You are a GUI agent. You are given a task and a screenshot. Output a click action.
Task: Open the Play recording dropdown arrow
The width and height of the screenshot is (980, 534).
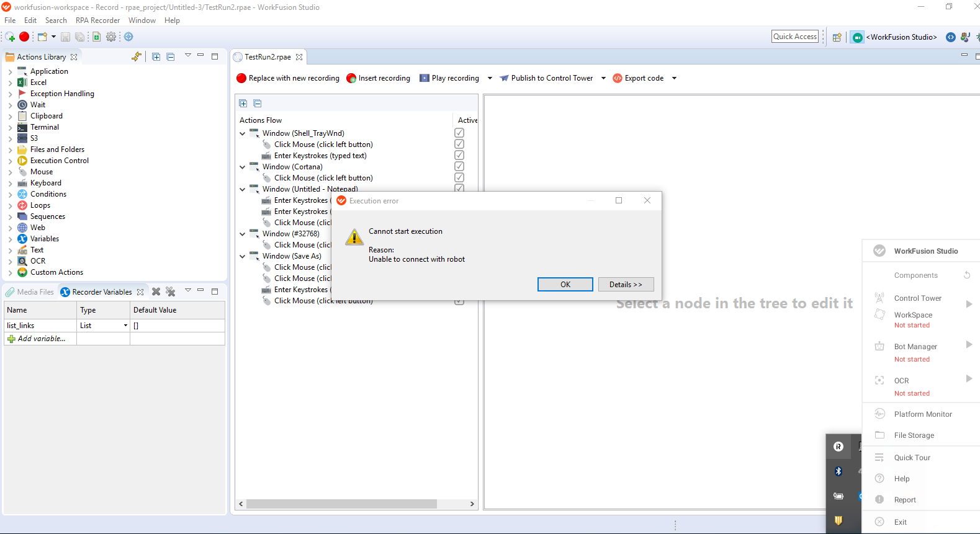click(490, 78)
